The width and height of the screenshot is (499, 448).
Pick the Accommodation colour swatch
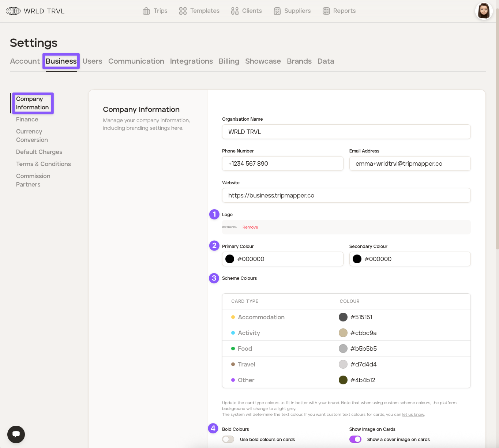coord(343,317)
